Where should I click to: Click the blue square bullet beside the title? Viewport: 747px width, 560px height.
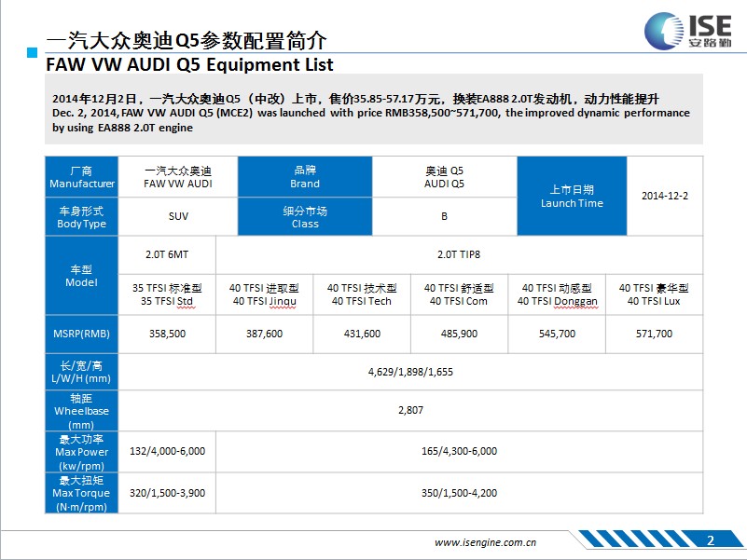pos(32,52)
